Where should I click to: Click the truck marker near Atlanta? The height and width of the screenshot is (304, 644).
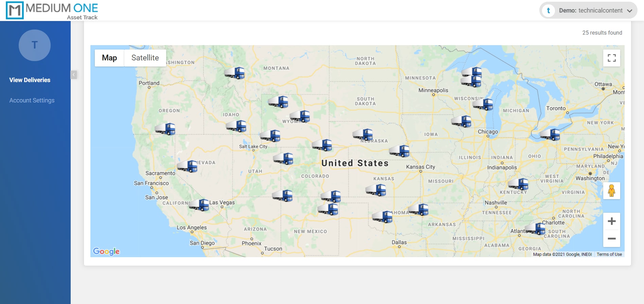(x=535, y=229)
